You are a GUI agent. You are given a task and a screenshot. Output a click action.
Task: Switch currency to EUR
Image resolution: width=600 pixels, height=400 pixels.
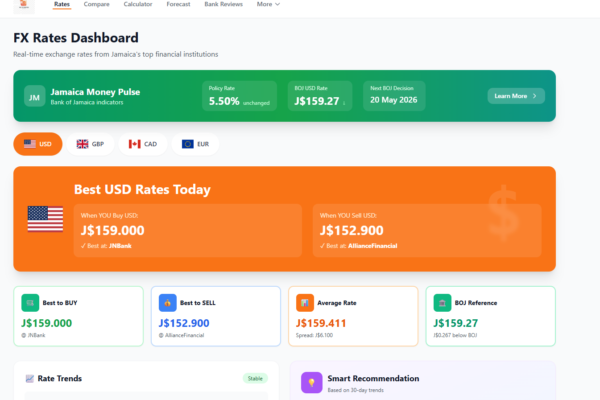pyautogui.click(x=195, y=144)
